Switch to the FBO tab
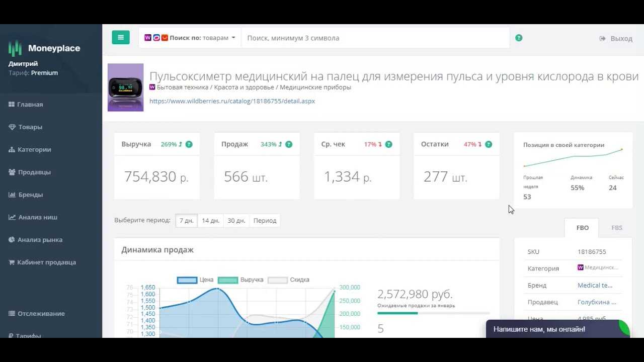Image resolution: width=644 pixels, height=362 pixels. [x=582, y=228]
